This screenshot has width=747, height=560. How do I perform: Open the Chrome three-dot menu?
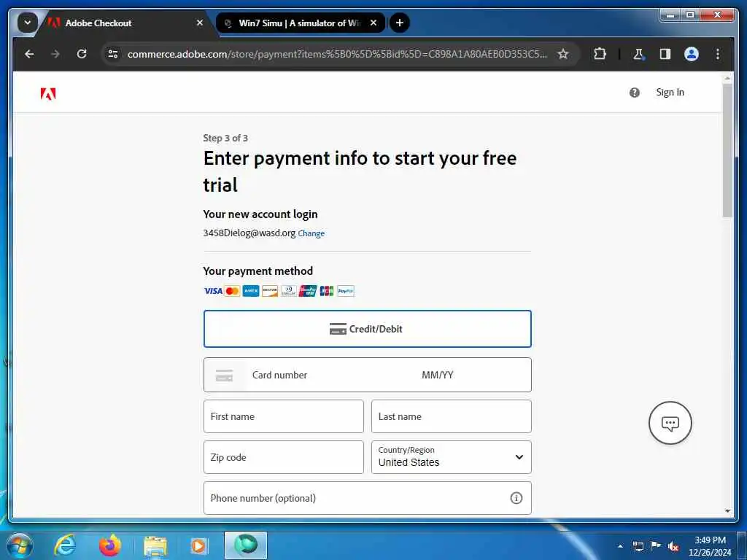pyautogui.click(x=718, y=54)
